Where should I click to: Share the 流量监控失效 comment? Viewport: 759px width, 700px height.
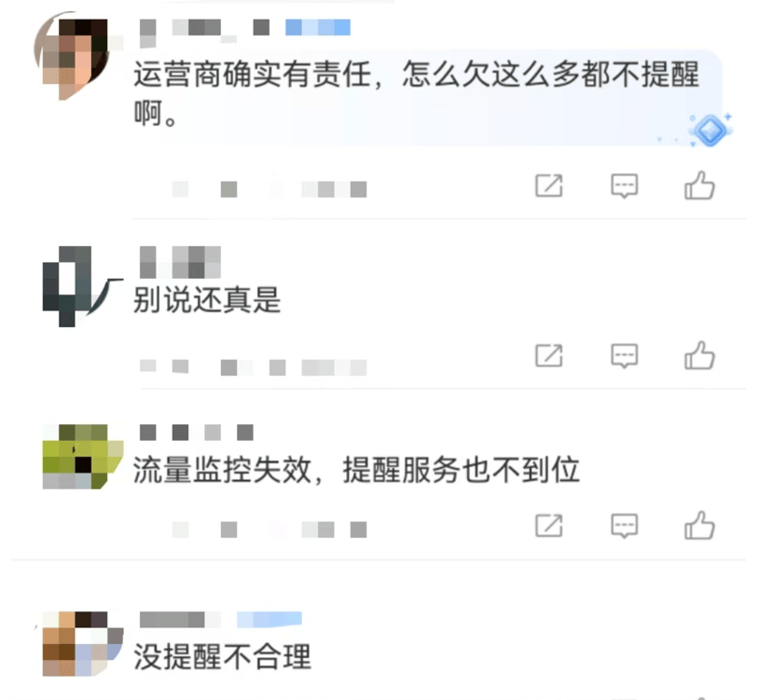click(x=549, y=526)
